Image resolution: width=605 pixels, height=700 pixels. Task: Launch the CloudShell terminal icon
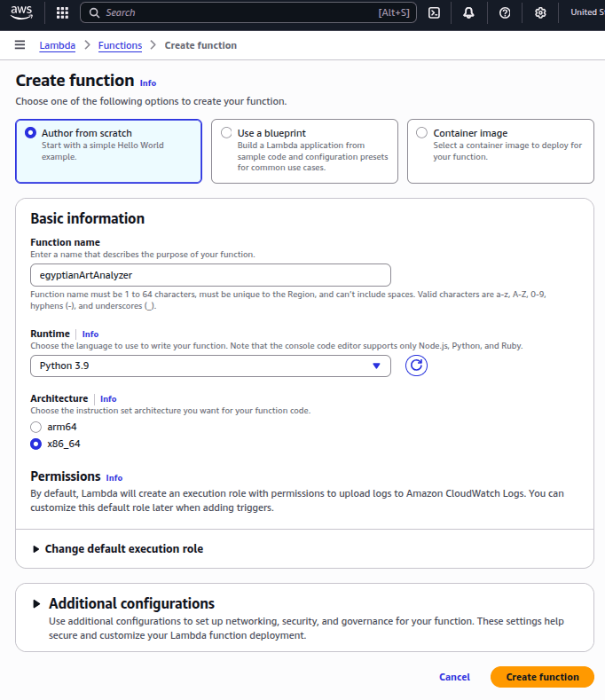434,12
